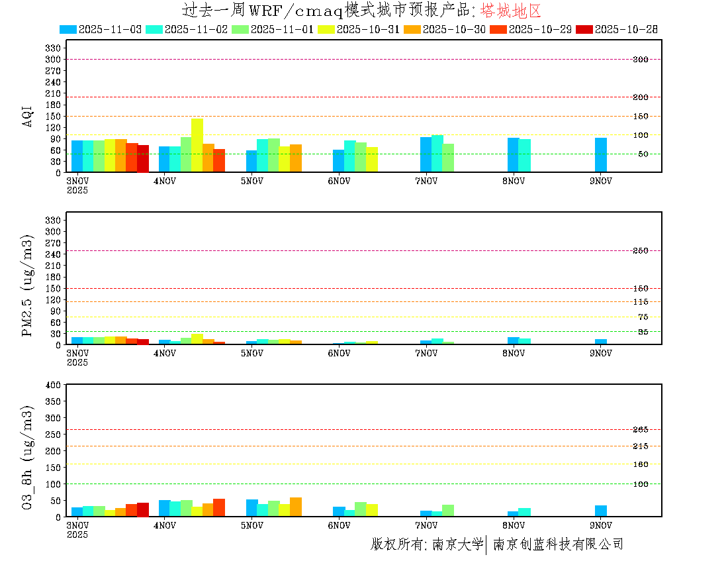
Task: Click the 265 threshold label in O3_8h chart
Action: (x=640, y=429)
